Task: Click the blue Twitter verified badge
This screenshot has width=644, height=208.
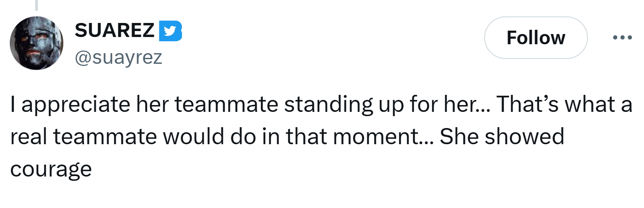Action: coord(170,31)
